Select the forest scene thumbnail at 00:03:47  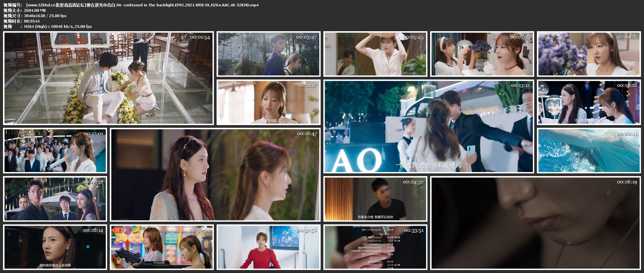coord(268,54)
